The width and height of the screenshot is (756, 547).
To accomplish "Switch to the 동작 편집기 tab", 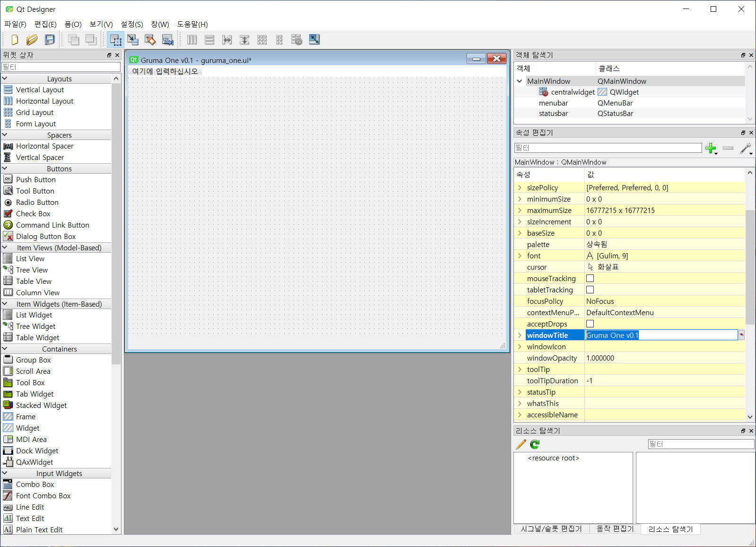I will (615, 529).
